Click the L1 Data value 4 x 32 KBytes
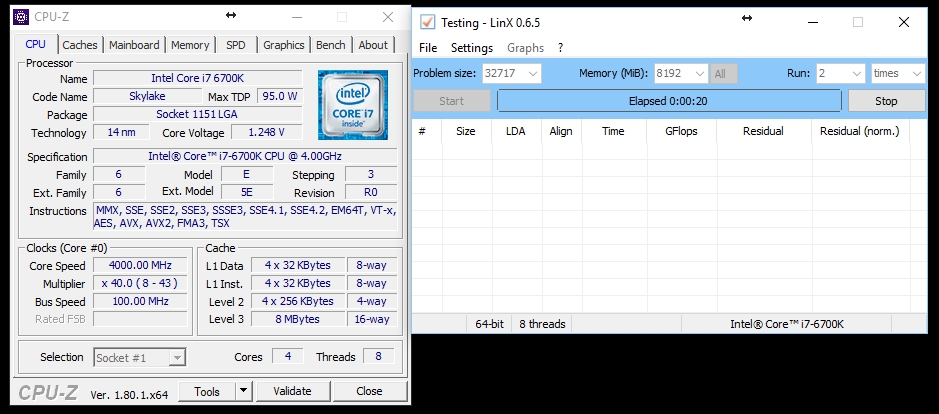This screenshot has height=414, width=939. [x=298, y=265]
